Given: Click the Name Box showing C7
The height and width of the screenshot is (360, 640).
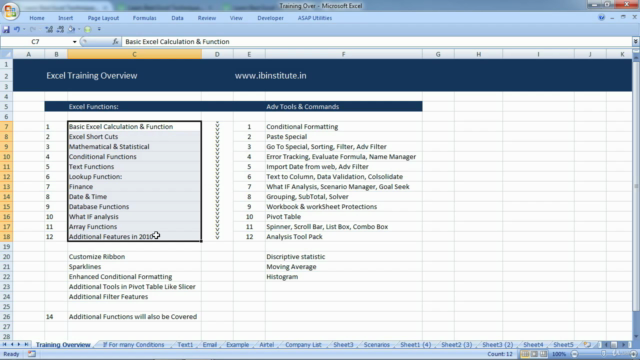Looking at the screenshot, I should 36,42.
